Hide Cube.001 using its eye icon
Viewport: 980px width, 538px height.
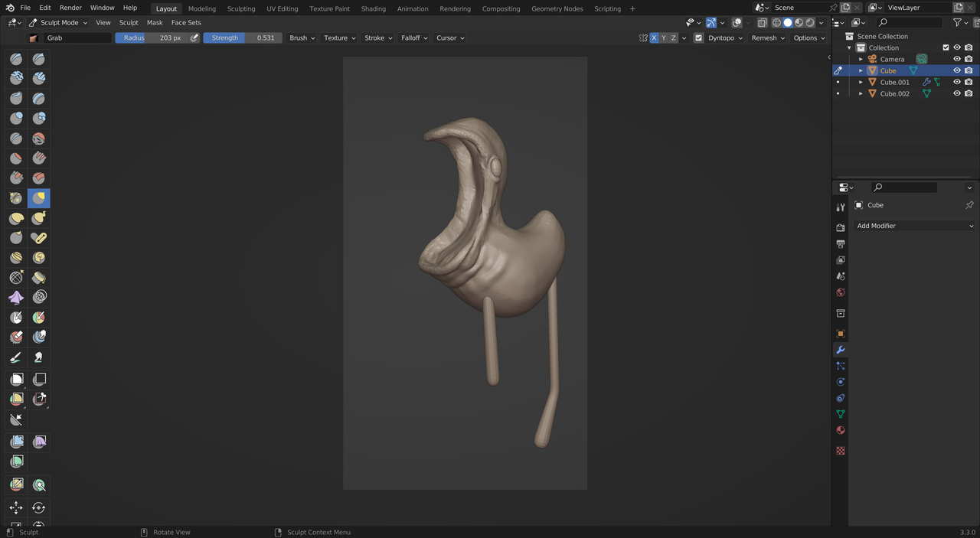pos(956,82)
